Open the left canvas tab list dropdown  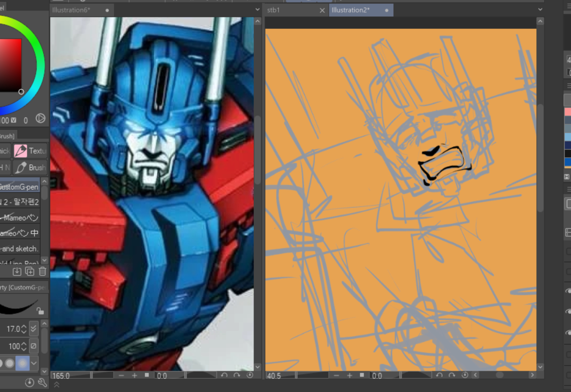tap(257, 9)
